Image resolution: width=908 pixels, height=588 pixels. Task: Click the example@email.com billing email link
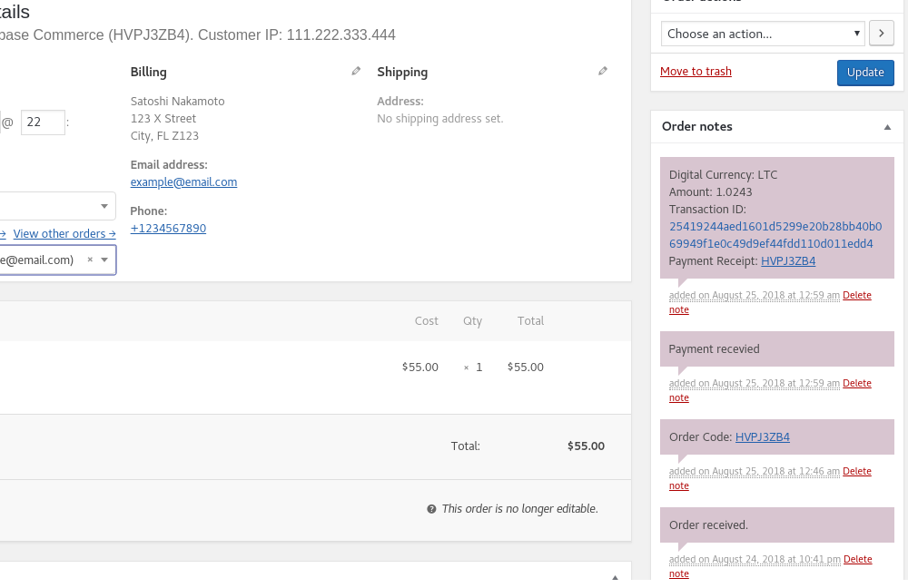point(183,181)
